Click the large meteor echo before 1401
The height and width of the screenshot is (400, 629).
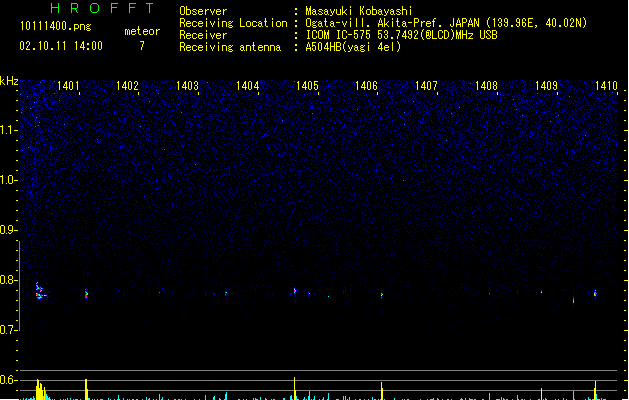40,292
